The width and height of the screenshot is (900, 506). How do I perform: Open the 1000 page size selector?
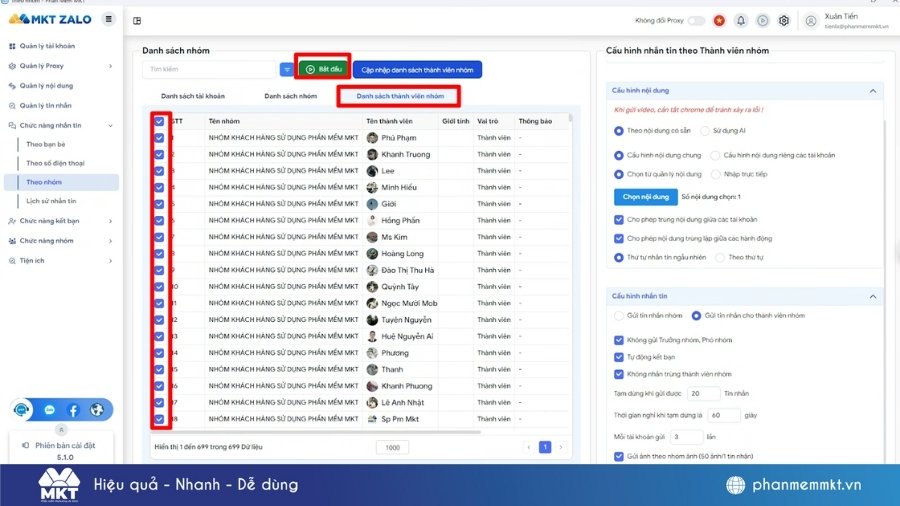(x=393, y=447)
